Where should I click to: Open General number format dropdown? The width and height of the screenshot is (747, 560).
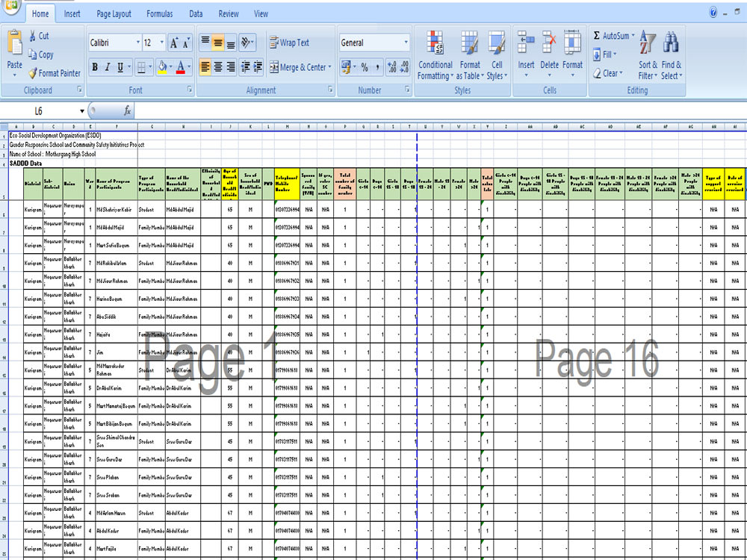[x=406, y=43]
